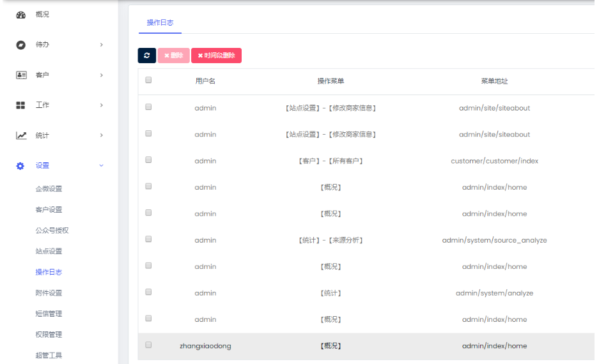
Task: Click the customer/customer/index address cell
Action: pos(494,161)
